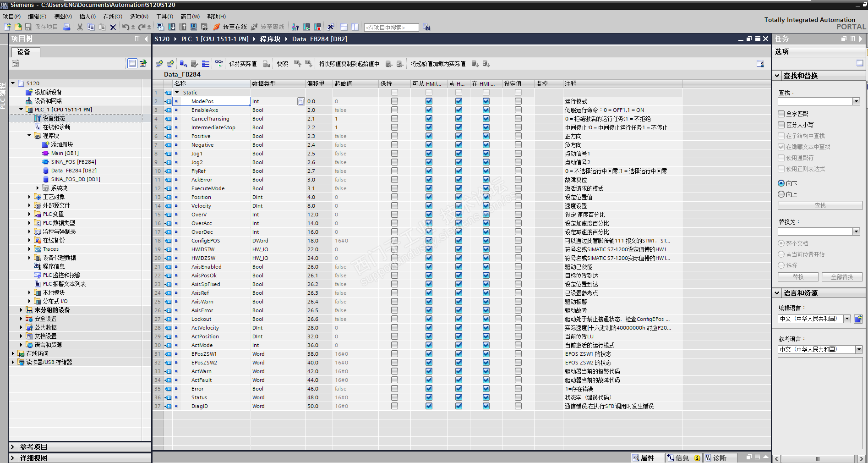Open the 编辑(E) menu
The height and width of the screenshot is (463, 868).
click(x=37, y=17)
